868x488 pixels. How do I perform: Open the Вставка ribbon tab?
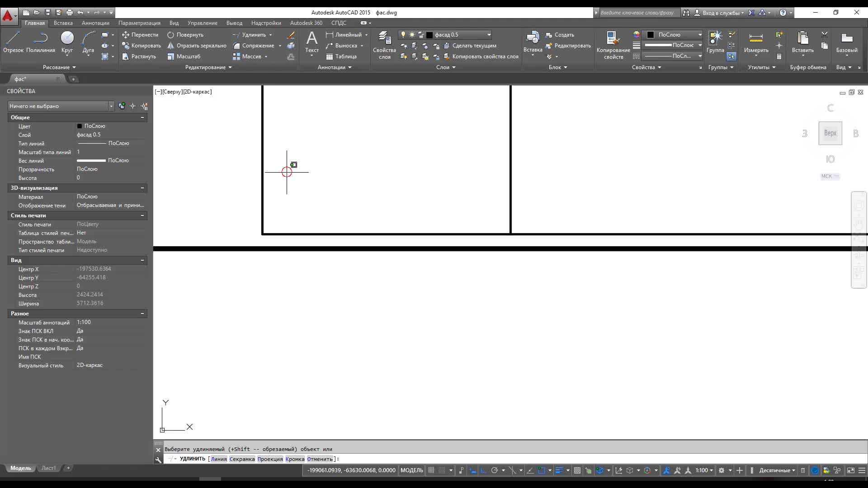point(63,23)
